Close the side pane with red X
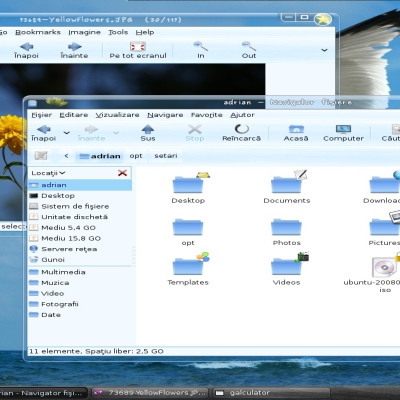 click(x=122, y=173)
